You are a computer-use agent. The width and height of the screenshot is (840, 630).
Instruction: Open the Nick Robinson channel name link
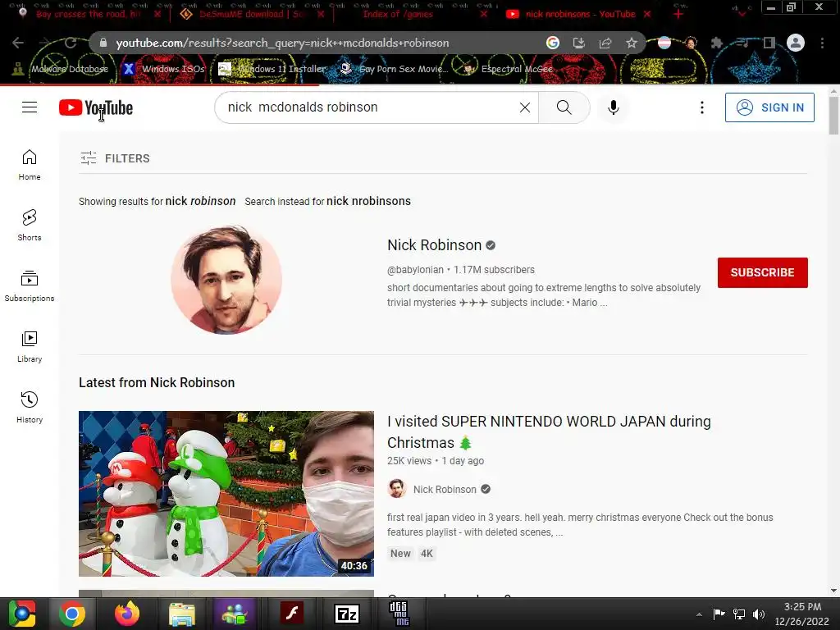pos(435,245)
